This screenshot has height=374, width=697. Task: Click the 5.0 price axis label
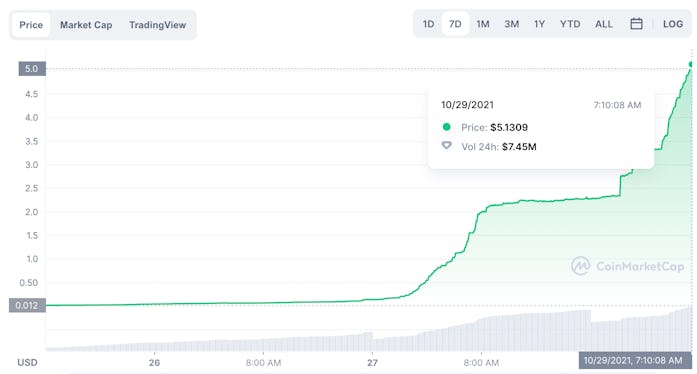coord(32,68)
